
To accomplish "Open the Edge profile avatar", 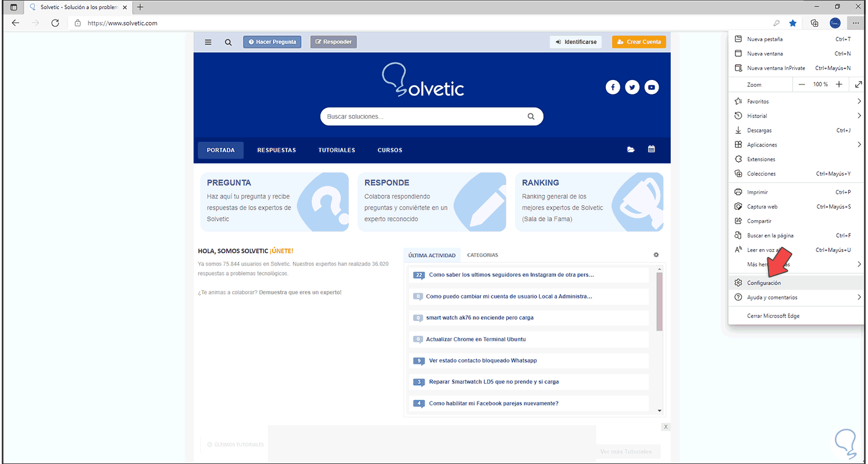I will pyautogui.click(x=834, y=23).
